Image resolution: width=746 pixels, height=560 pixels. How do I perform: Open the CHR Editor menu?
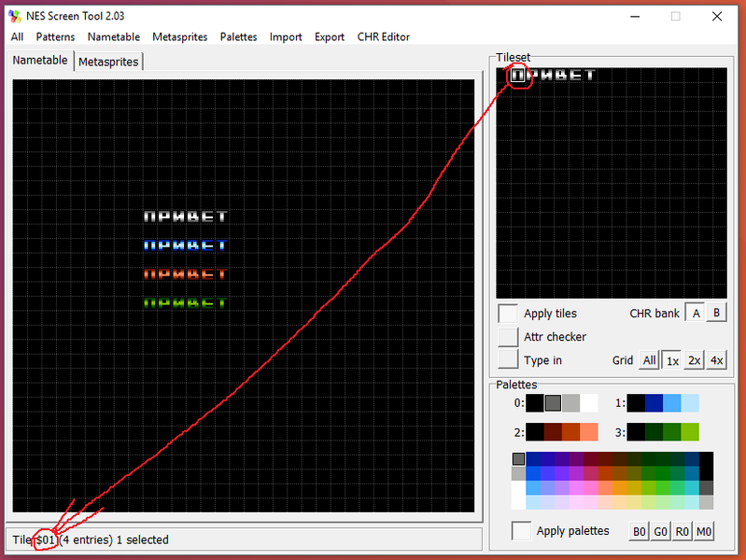[x=383, y=37]
